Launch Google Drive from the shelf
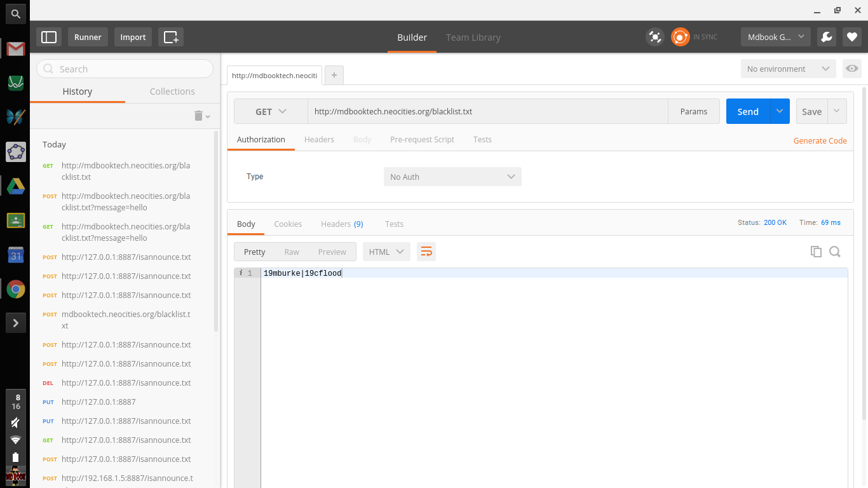Image resolution: width=868 pixels, height=488 pixels. pyautogui.click(x=16, y=186)
